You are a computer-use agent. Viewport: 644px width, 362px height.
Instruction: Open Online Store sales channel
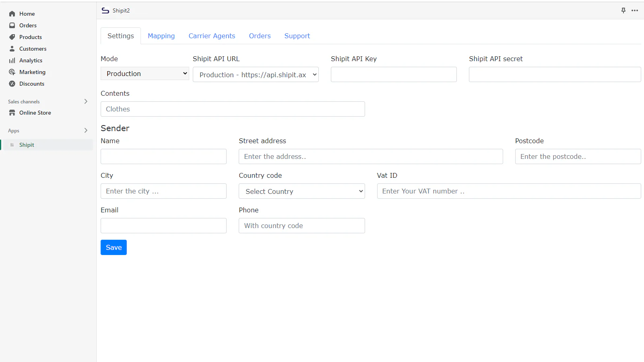(x=35, y=113)
